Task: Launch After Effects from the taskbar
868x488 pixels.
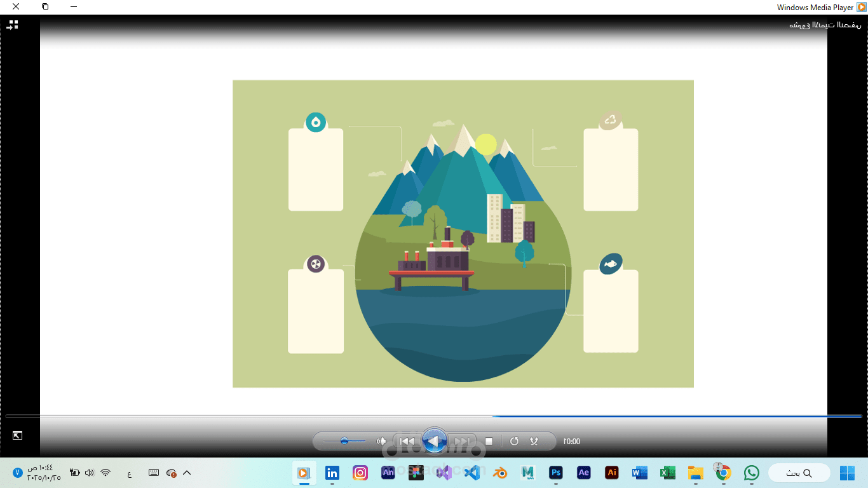Action: coord(583,473)
